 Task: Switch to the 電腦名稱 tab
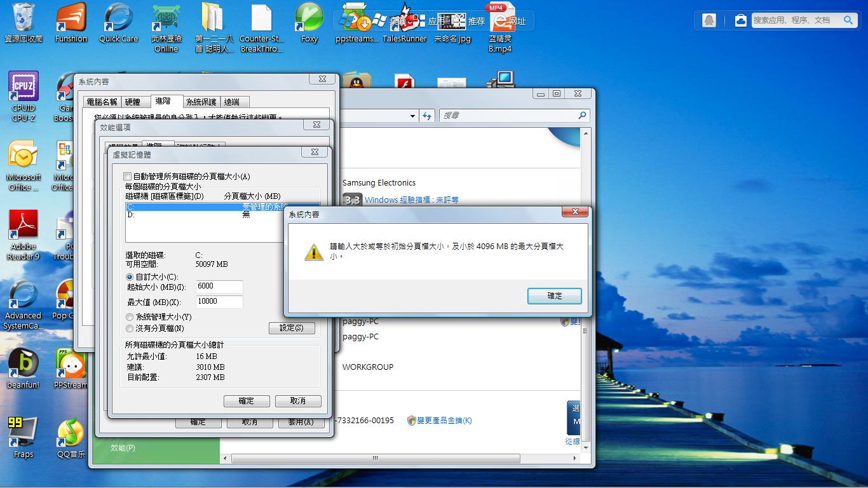(x=102, y=102)
